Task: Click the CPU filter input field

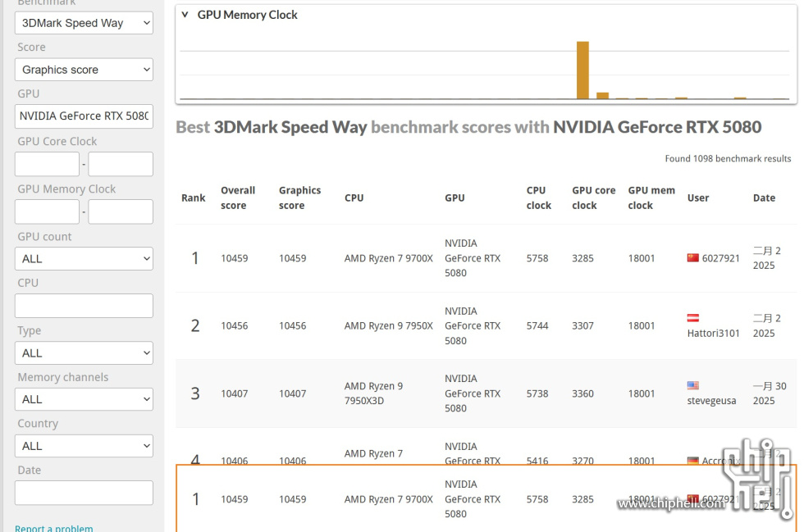Action: click(x=84, y=306)
